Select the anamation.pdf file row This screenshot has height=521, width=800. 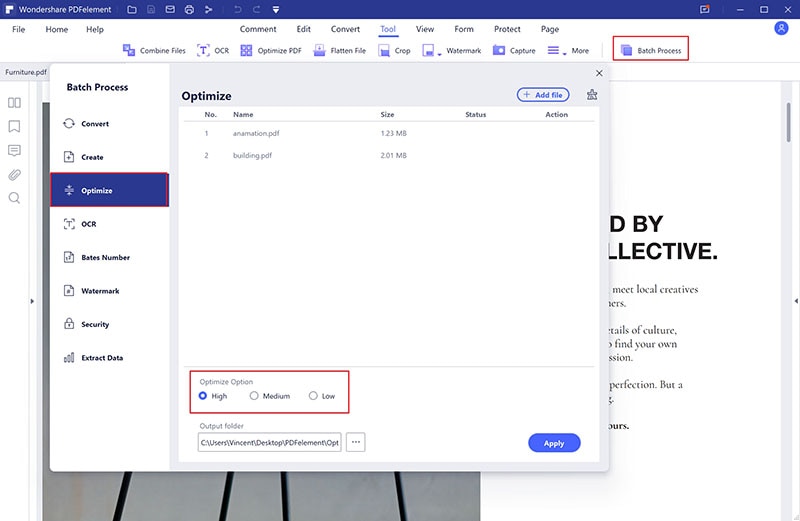(x=389, y=133)
